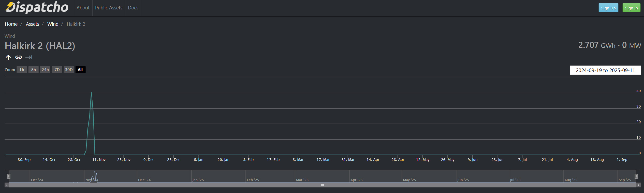Open the date range picker field

[605, 70]
